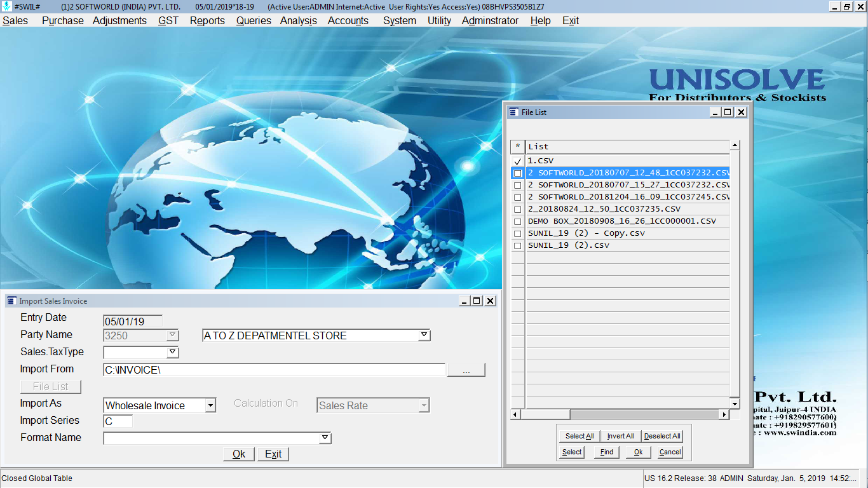Expand the Format Name dropdown
The image size is (868, 488).
coord(325,438)
